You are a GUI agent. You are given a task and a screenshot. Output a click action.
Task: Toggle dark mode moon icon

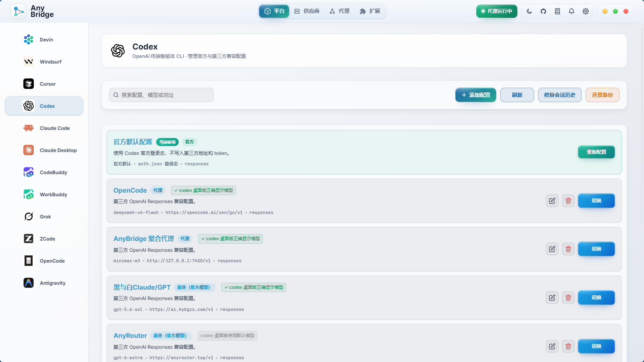tap(529, 11)
